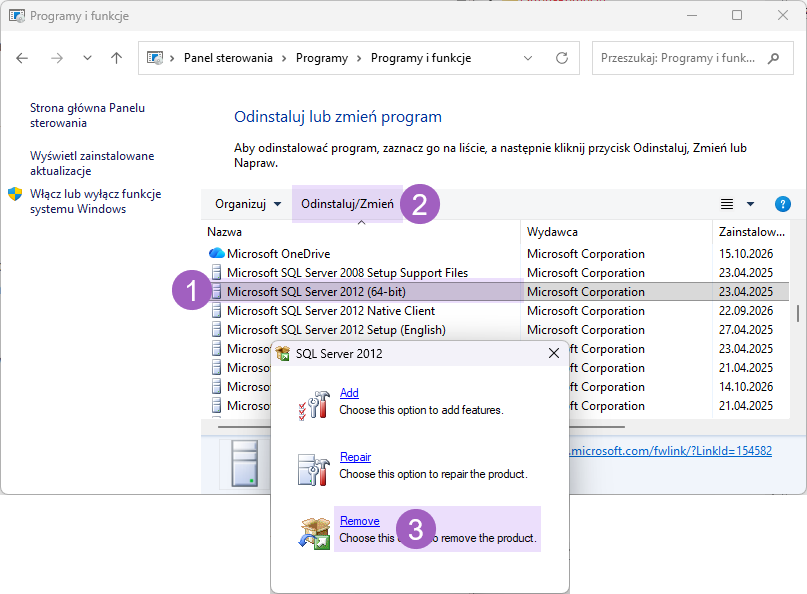The height and width of the screenshot is (594, 807).
Task: Sort by the Zainstalowano column header
Action: click(751, 232)
